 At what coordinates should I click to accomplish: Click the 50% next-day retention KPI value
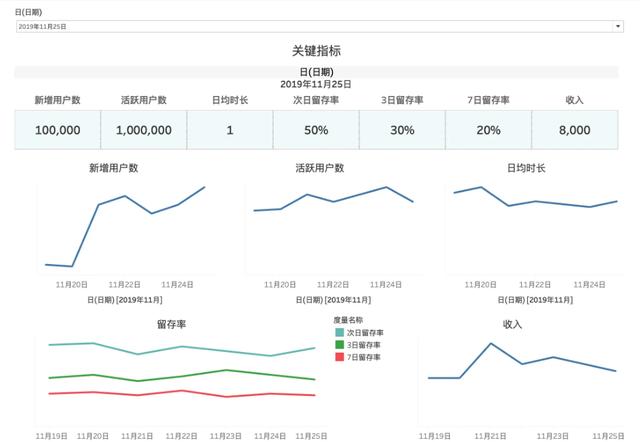tap(316, 130)
